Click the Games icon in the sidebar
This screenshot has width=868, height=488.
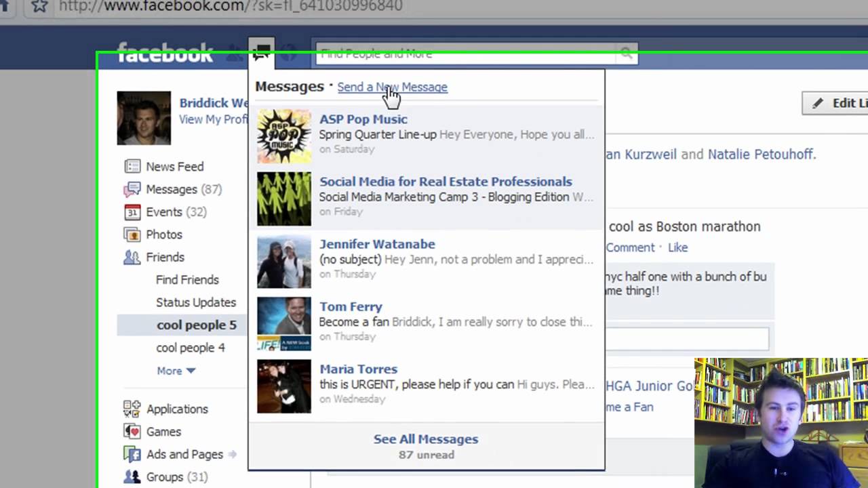[132, 432]
